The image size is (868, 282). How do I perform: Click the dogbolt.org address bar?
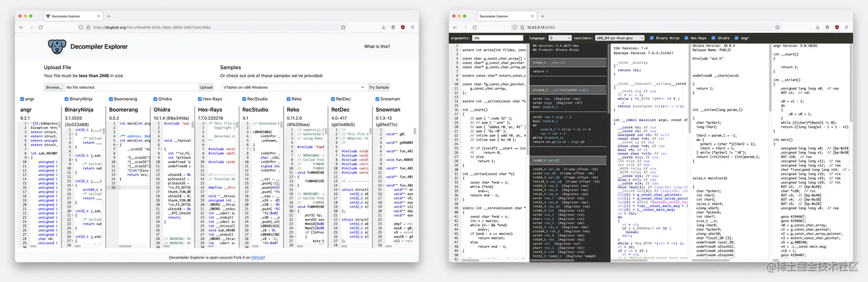(212, 27)
